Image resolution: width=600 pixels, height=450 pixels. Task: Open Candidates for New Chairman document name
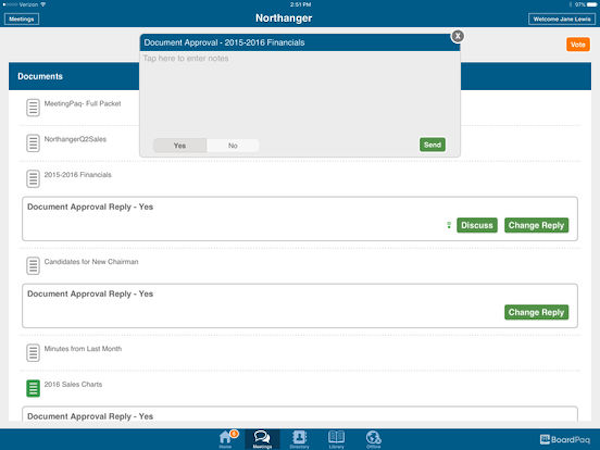(91, 262)
